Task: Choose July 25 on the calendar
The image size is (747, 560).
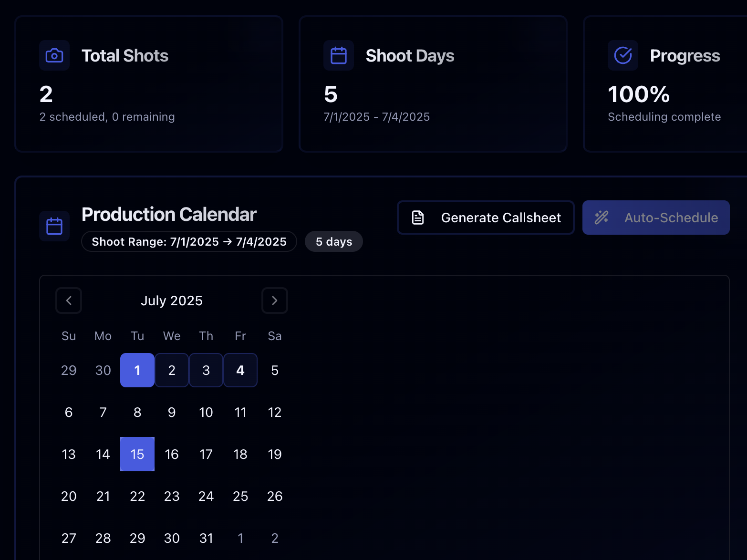Action: coord(240,496)
